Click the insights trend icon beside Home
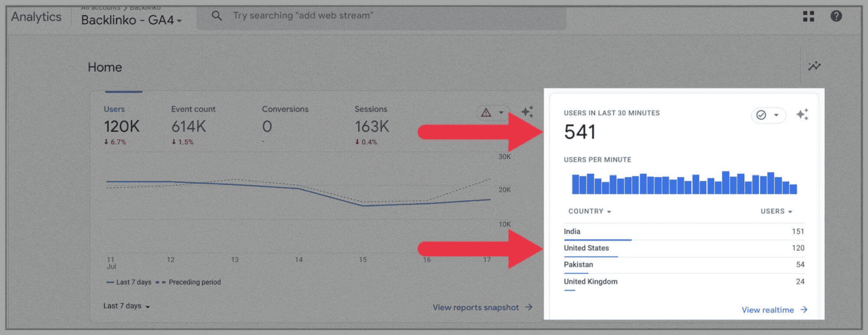The image size is (868, 335). 814,66
